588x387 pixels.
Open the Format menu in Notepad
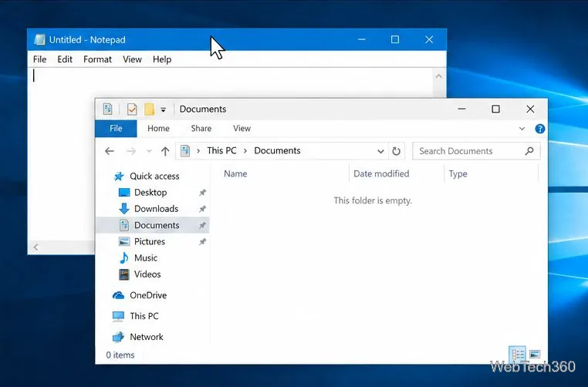tap(97, 59)
